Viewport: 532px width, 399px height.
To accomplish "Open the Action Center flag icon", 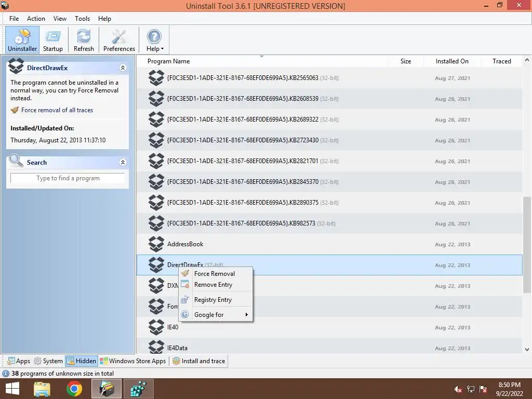I will point(483,389).
